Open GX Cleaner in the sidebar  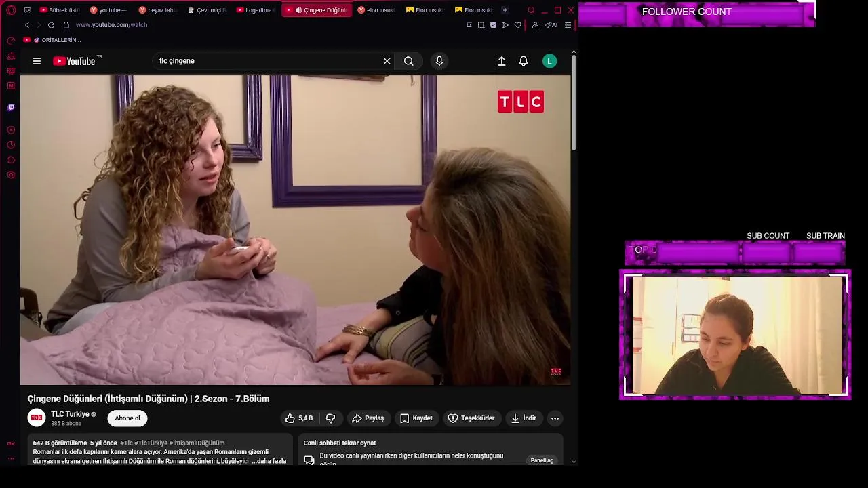coord(11,56)
